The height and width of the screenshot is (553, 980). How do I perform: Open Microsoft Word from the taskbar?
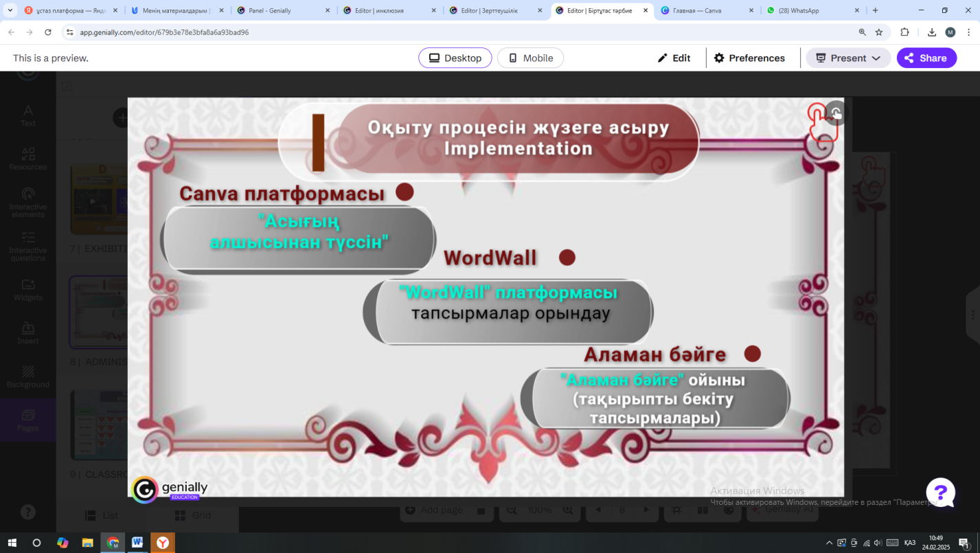click(137, 543)
